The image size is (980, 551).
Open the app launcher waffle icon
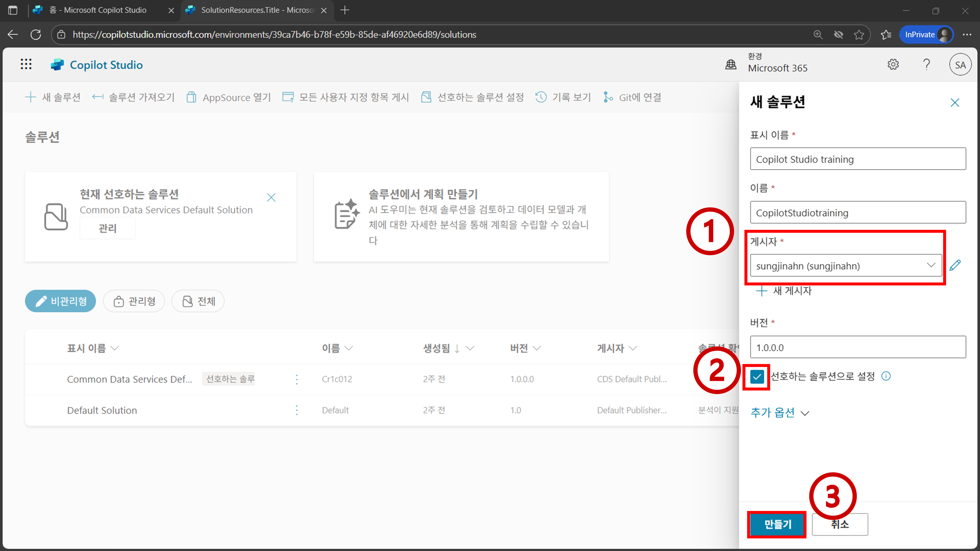click(26, 64)
